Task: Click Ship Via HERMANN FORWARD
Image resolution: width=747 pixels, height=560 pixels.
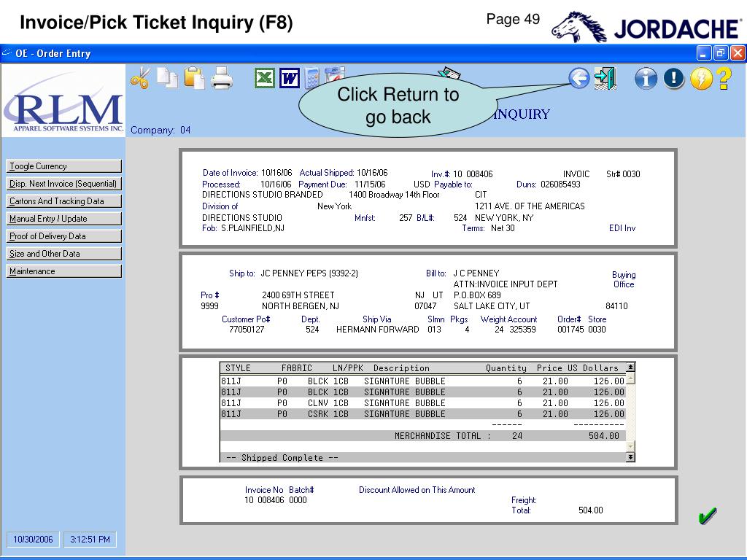Action: tap(377, 330)
